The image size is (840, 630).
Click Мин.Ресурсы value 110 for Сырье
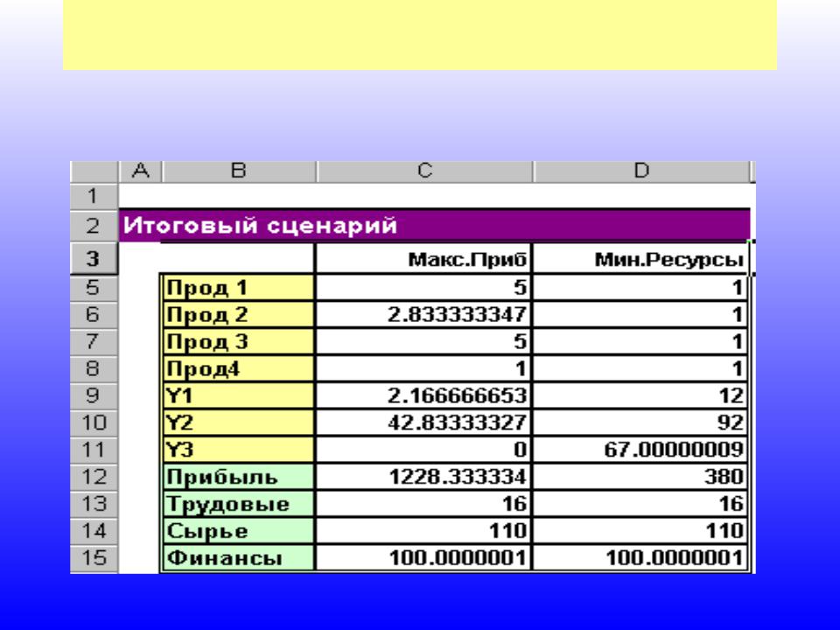pos(640,531)
